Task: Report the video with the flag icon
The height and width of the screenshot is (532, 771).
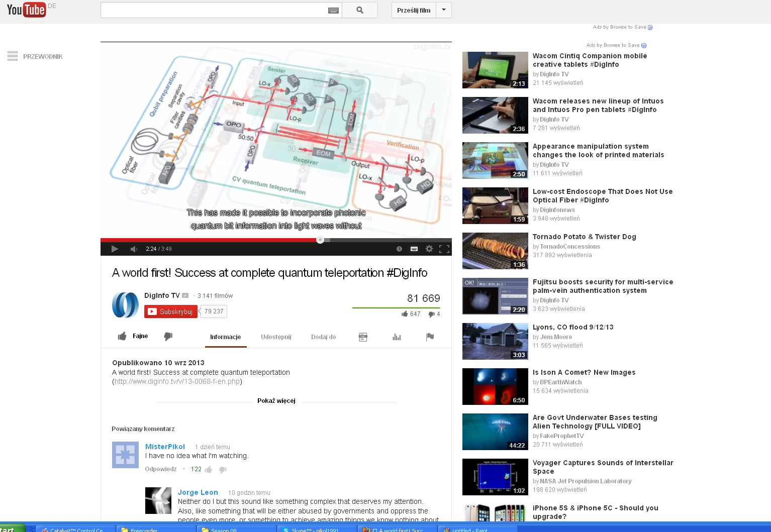Action: [x=430, y=337]
